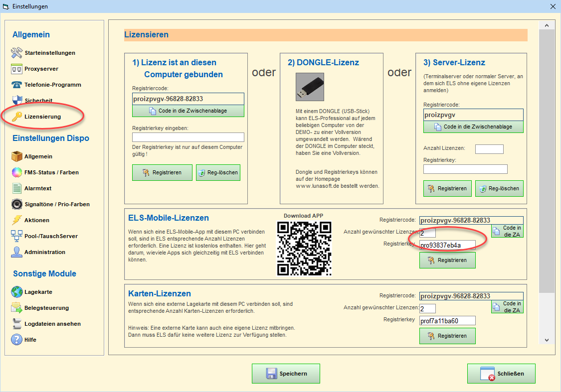Open Pool-/TauschServer settings
The image size is (561, 392).
coord(51,236)
